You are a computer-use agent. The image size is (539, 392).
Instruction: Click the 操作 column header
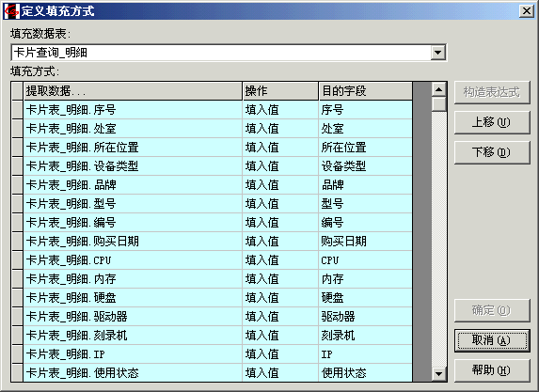tap(280, 91)
